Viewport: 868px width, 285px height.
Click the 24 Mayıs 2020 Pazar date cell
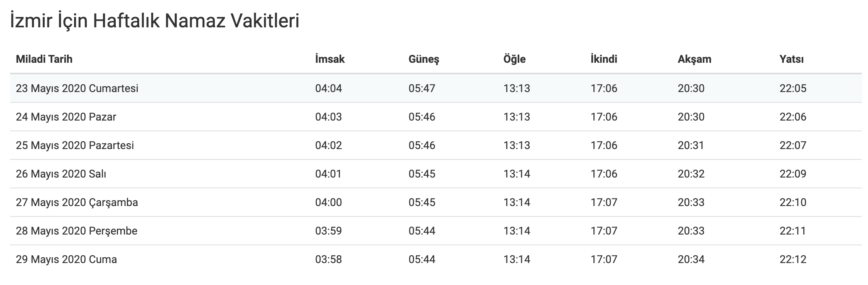[x=66, y=117]
